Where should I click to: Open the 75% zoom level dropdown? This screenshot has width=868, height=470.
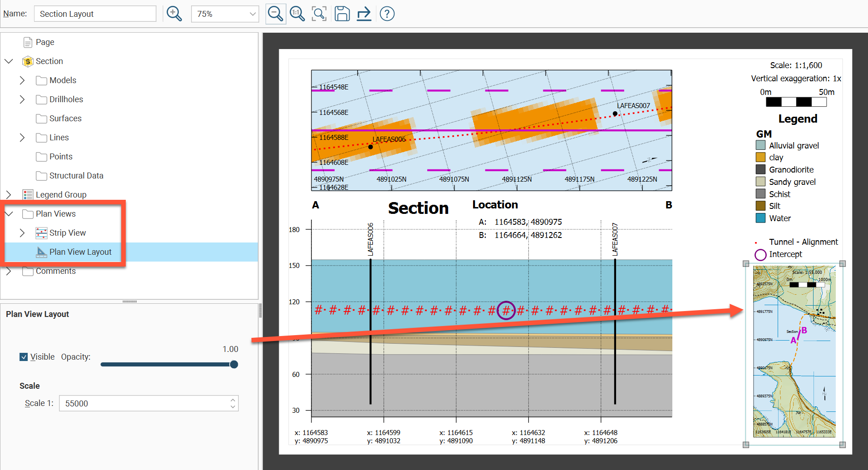pos(225,14)
